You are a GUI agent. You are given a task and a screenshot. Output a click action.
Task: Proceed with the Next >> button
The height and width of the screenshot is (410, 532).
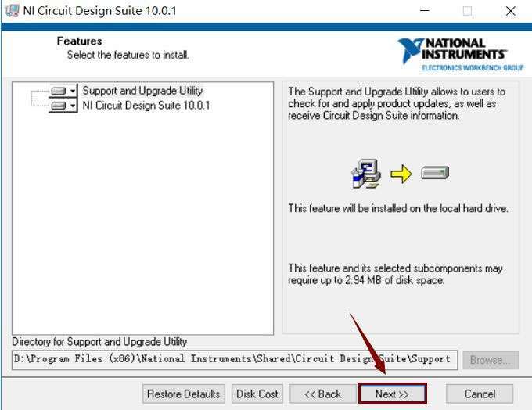pyautogui.click(x=392, y=394)
